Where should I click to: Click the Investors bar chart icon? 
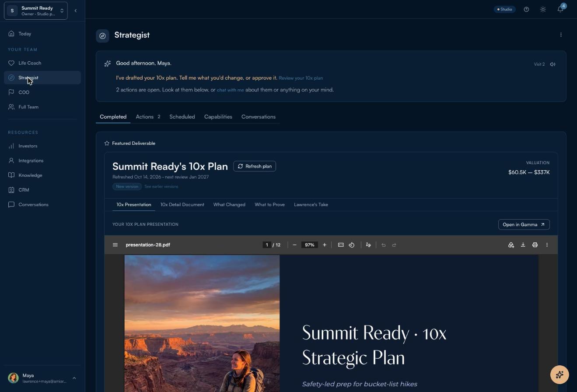pyautogui.click(x=11, y=146)
